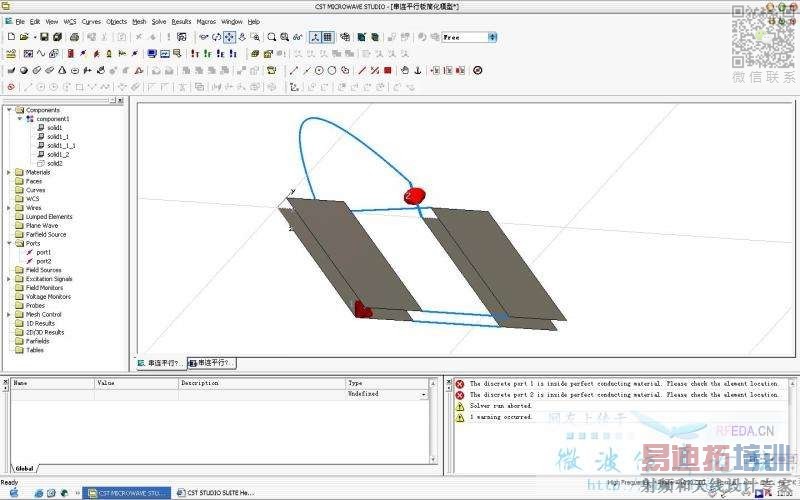
Task: Click the hand pick icon
Action: pyautogui.click(x=405, y=70)
